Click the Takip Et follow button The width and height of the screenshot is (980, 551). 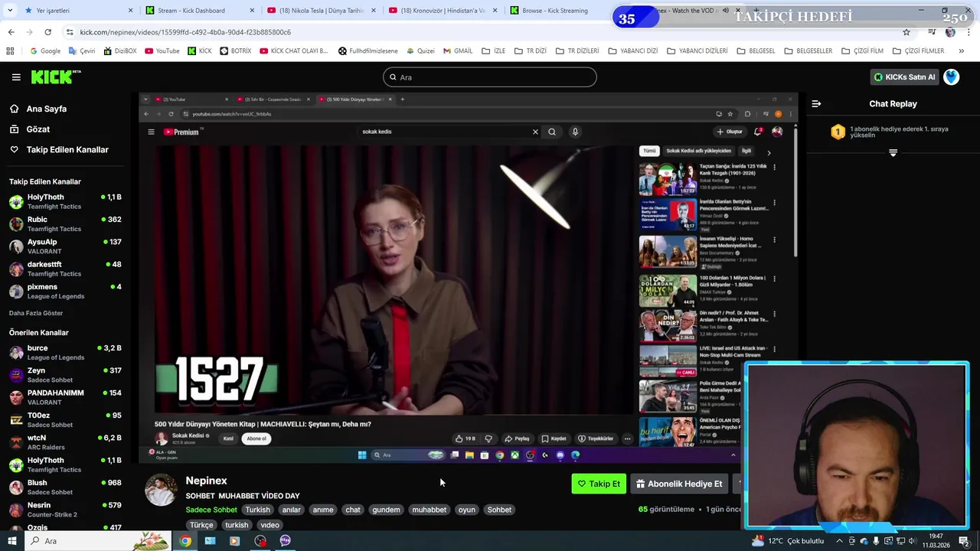599,484
